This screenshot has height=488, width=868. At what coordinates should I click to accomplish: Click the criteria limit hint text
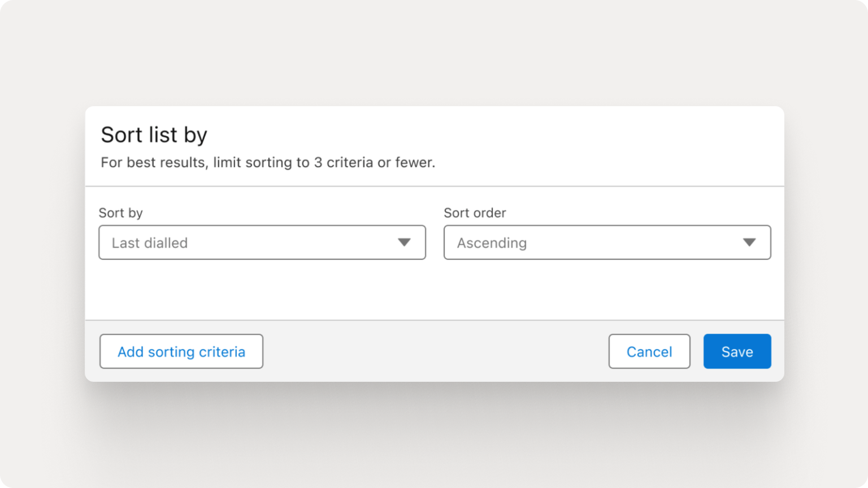pos(268,162)
